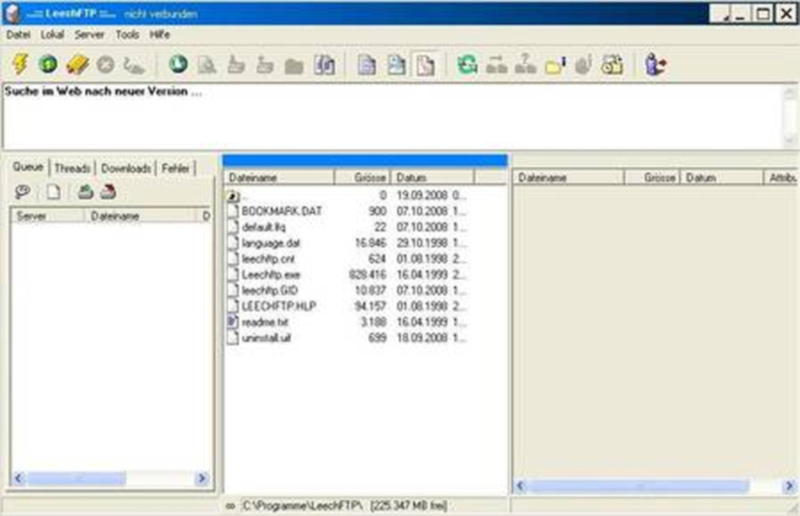Click the blank page icon in Queue panel
The image size is (800, 516).
pyautogui.click(x=53, y=192)
